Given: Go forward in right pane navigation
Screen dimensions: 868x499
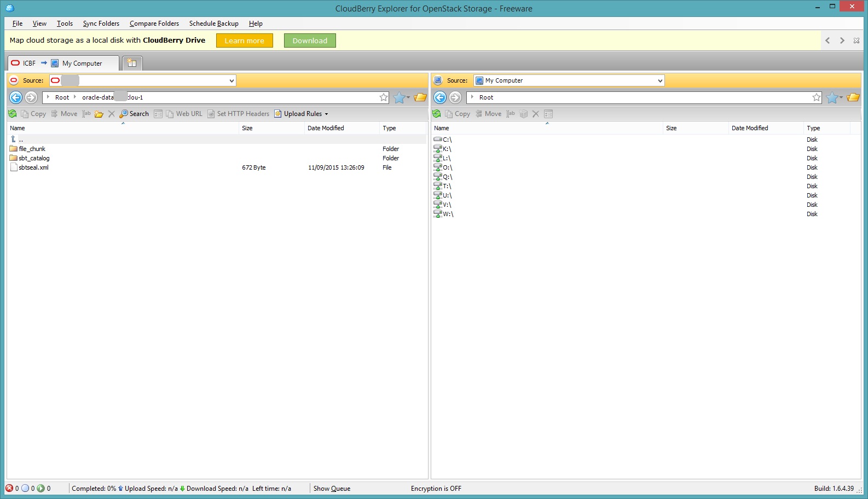Looking at the screenshot, I should pos(455,97).
